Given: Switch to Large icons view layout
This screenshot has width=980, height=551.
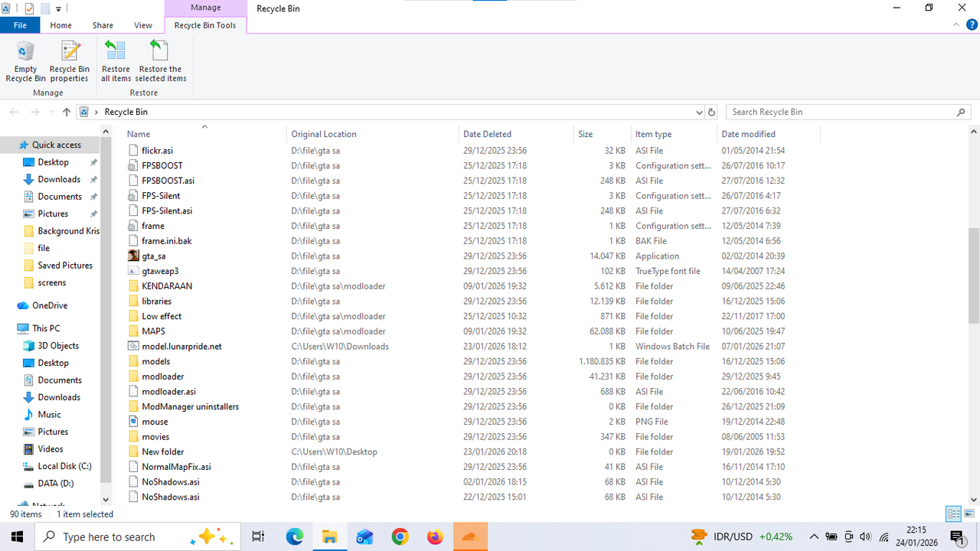Looking at the screenshot, I should coord(970,514).
